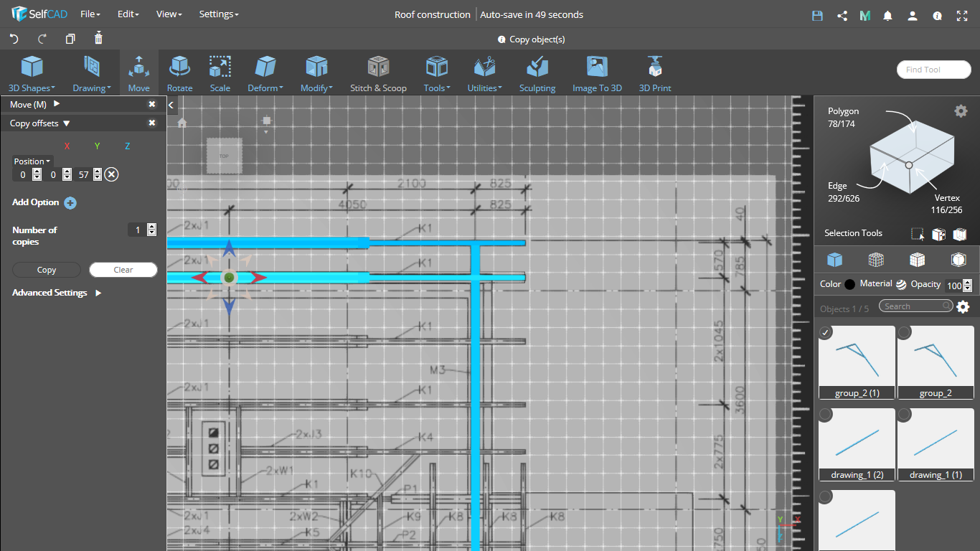Switch to the sphere-in-cube render mode
This screenshot has height=551, width=980.
point(958,259)
